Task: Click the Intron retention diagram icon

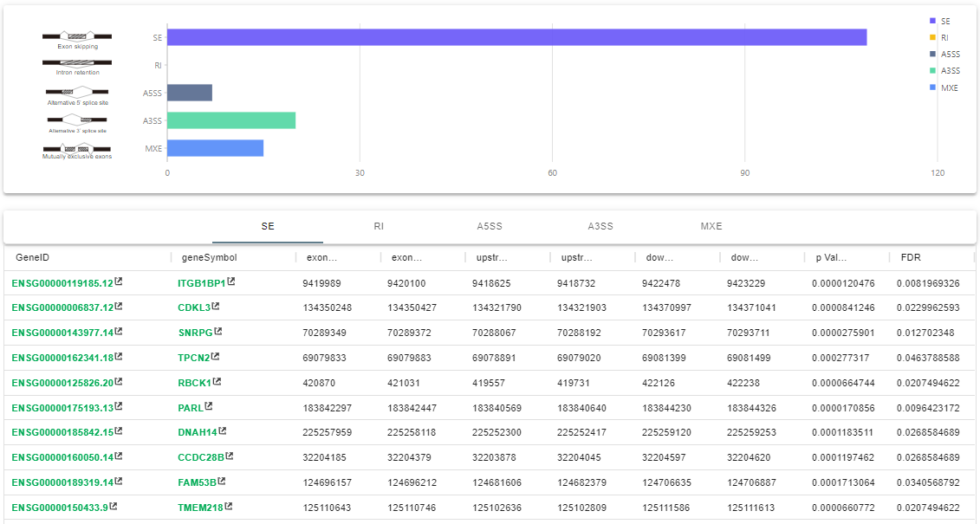Action: point(77,63)
